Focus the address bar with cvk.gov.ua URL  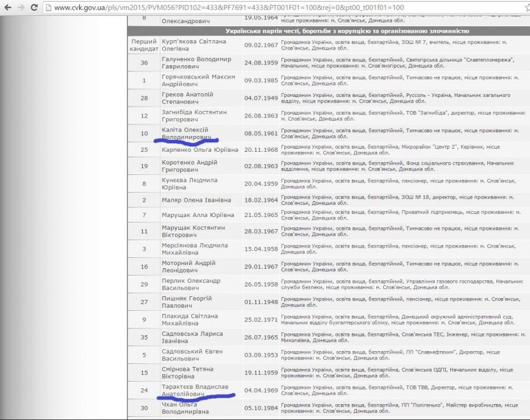pos(285,7)
